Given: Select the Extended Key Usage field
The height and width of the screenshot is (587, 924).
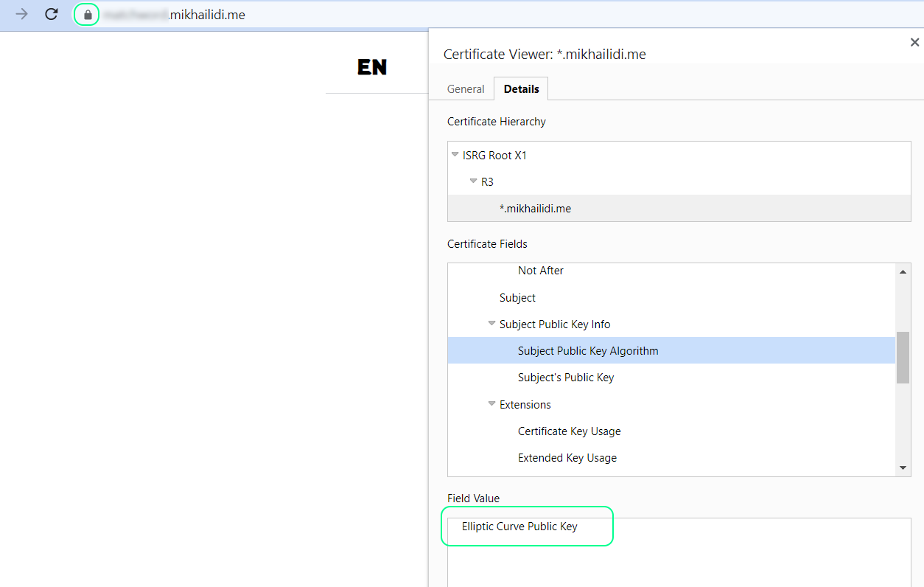Looking at the screenshot, I should tap(567, 458).
